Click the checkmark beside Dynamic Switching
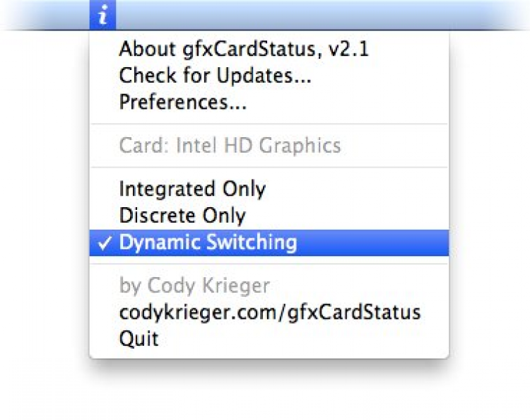Screen dimensions: 530x420 tap(104, 243)
